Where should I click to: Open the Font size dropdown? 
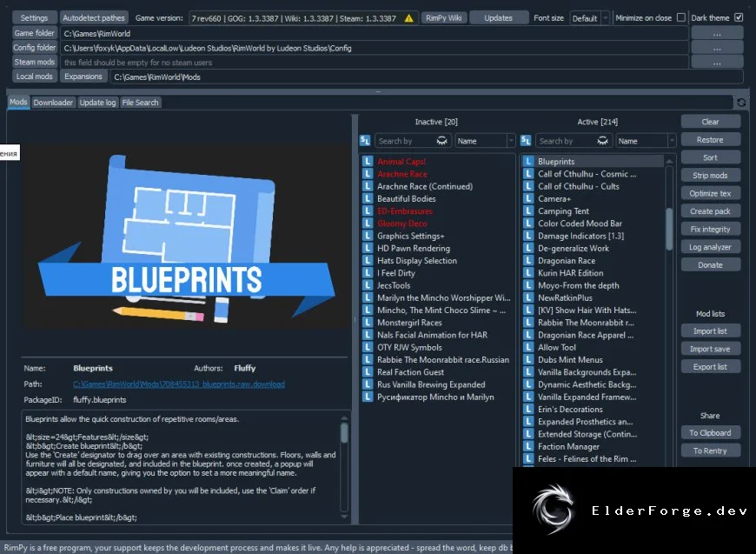(590, 18)
